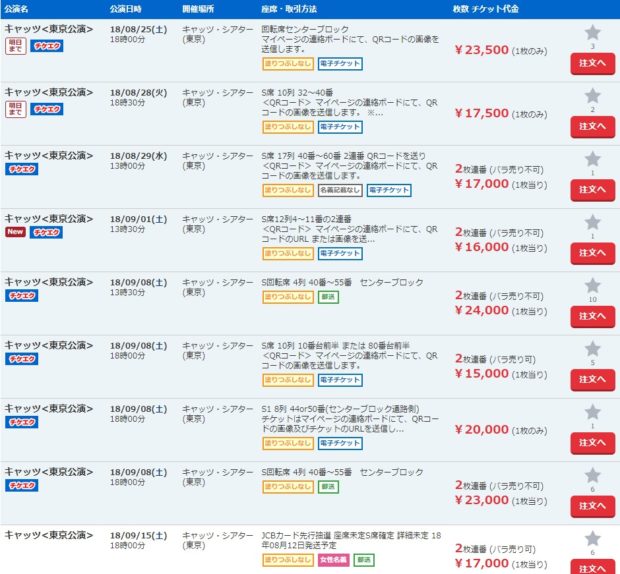Click the date 18/08/29(水)
Screen dimensions: 620x574
[138, 156]
